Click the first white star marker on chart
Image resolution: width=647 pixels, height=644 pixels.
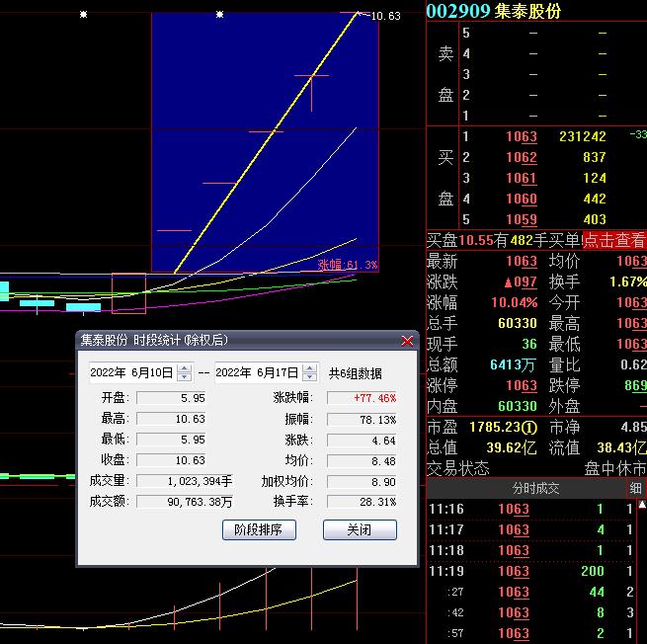click(83, 15)
